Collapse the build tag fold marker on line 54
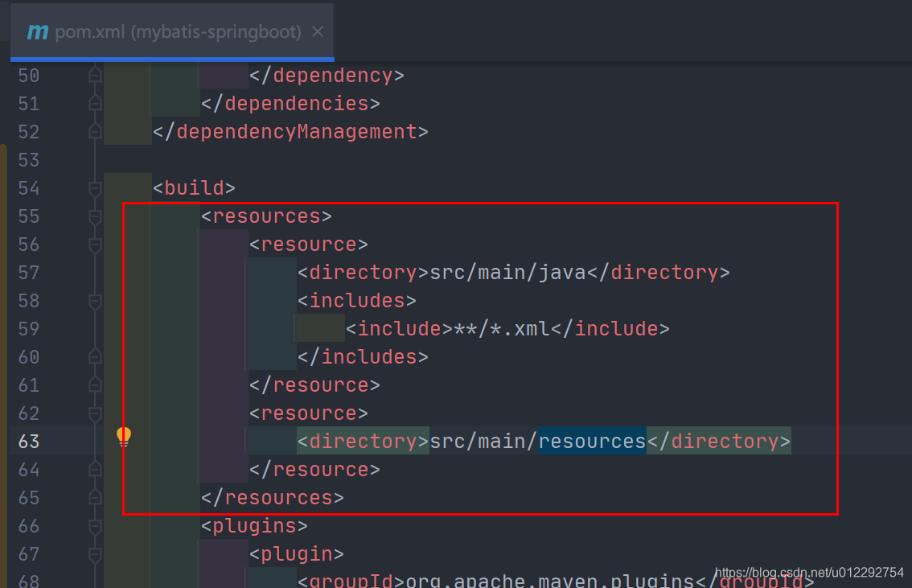This screenshot has width=912, height=588. click(x=95, y=188)
